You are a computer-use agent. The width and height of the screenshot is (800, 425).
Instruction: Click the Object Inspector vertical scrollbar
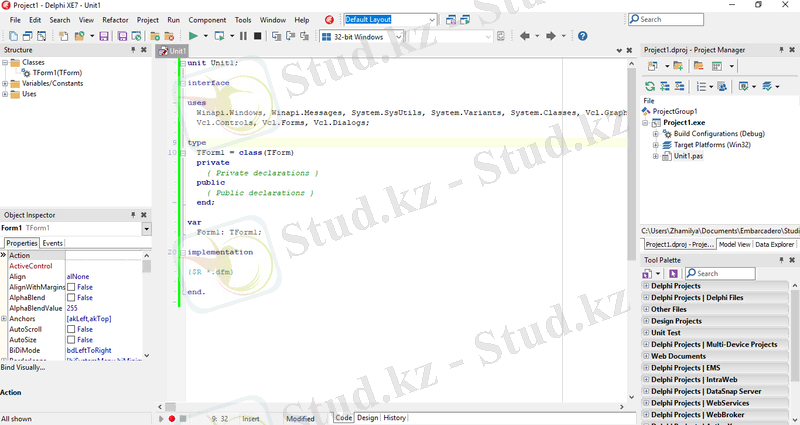coord(147,310)
